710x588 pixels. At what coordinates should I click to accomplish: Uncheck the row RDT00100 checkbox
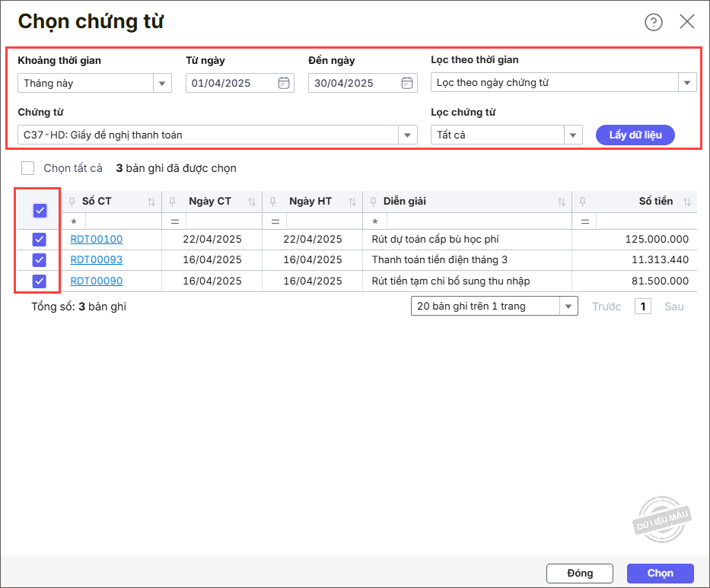point(40,240)
